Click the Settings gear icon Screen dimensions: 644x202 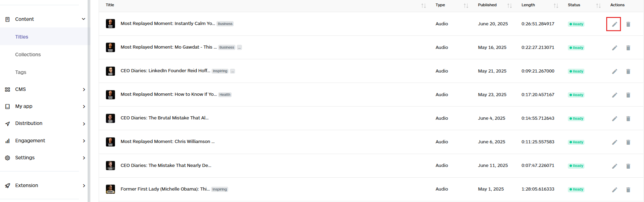(7, 158)
